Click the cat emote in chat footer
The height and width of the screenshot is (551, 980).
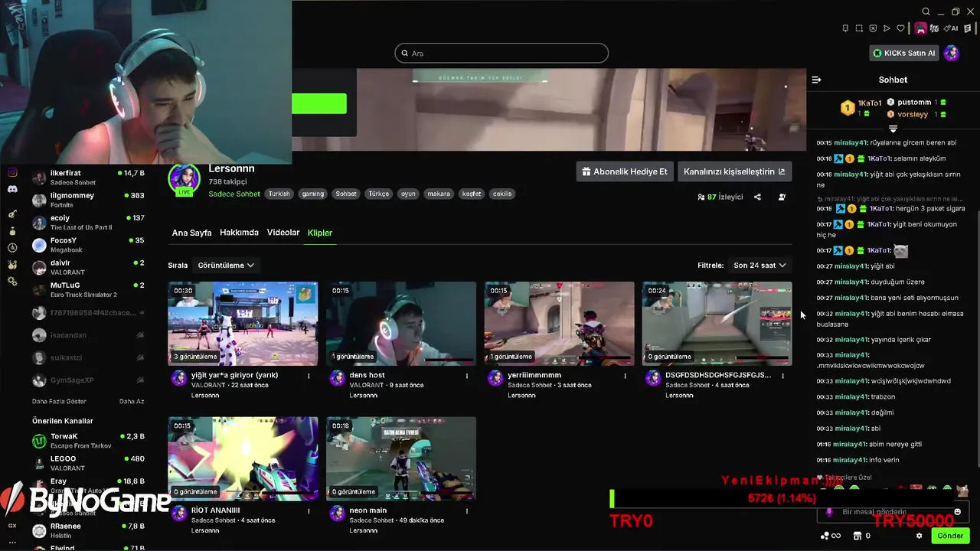click(962, 491)
